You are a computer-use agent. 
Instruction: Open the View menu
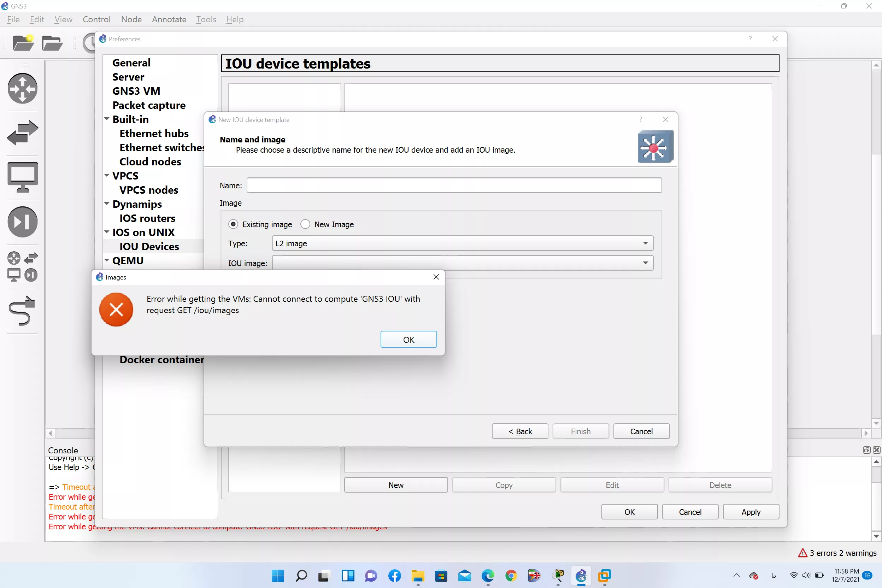click(63, 19)
